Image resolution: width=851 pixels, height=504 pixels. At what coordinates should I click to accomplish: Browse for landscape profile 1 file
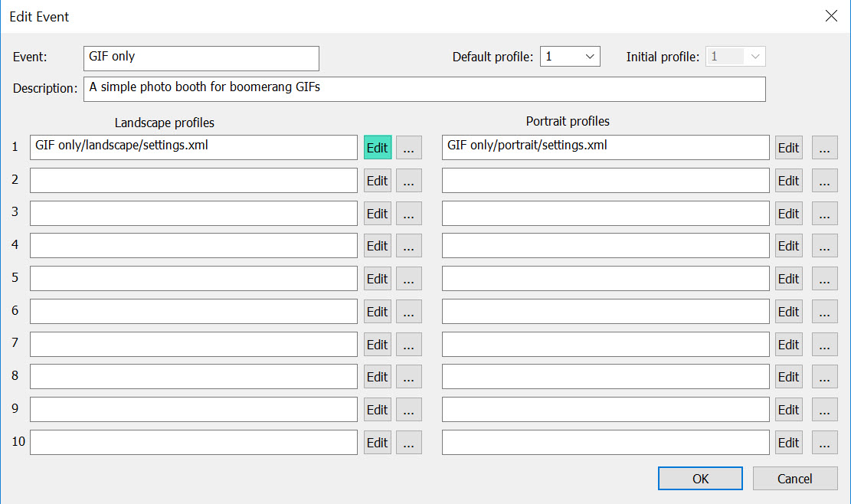click(408, 148)
